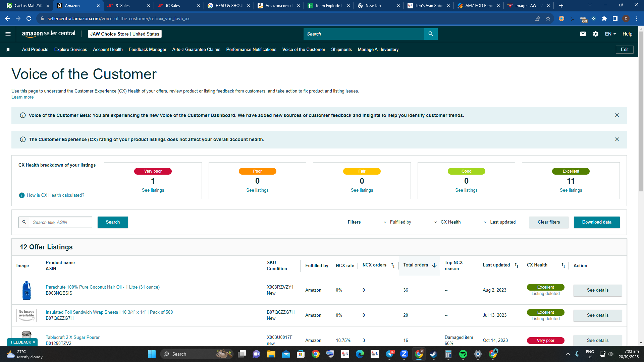
Task: Open See details for Insulated Foil Sandwich Wrap
Action: (597, 315)
